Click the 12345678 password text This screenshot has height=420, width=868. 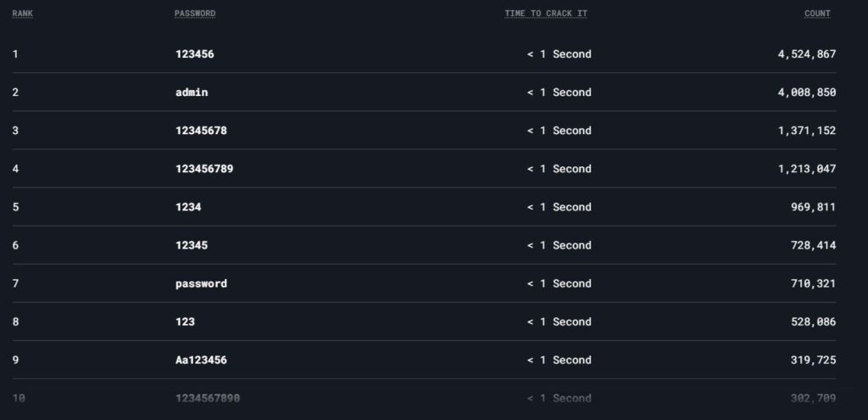point(201,131)
